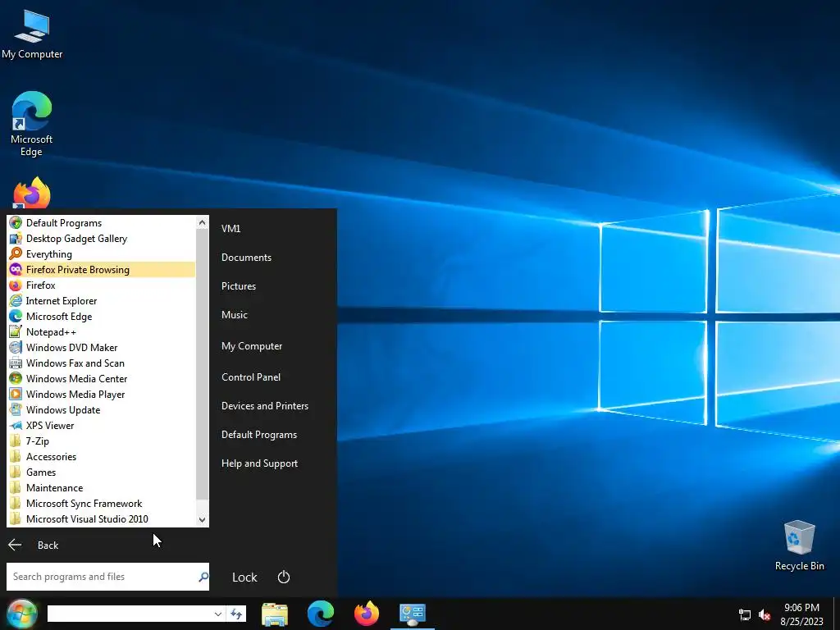Open Music from Start menu
Screen dimensions: 840x630
click(235, 315)
